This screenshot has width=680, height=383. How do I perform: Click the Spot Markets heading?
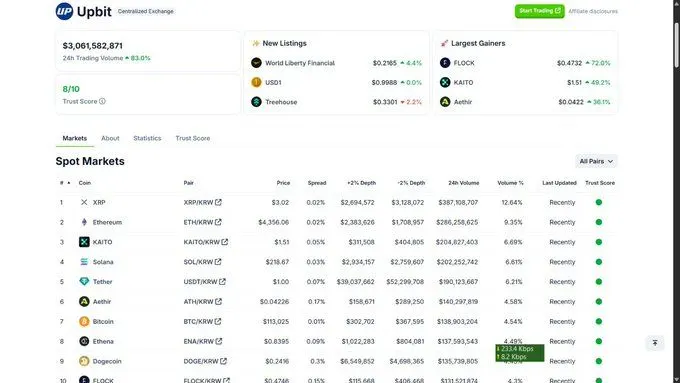point(90,161)
